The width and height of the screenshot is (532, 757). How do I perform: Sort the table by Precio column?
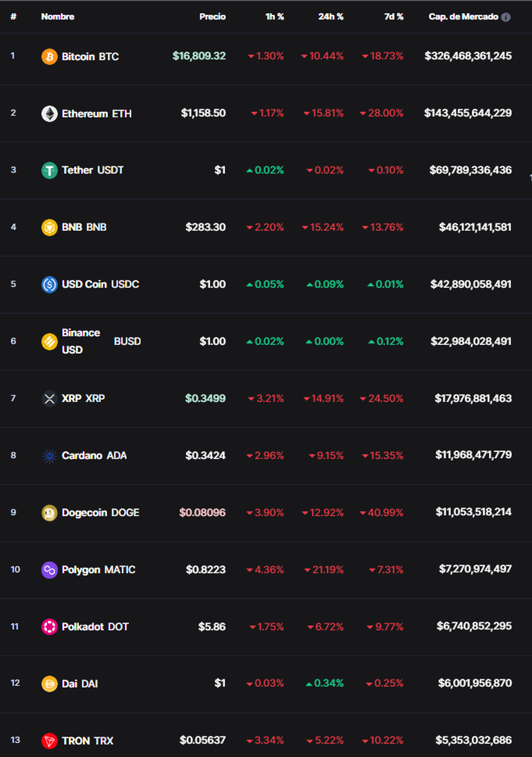(212, 17)
